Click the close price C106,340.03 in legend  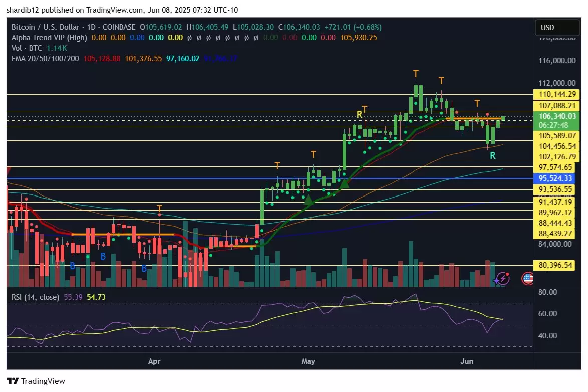click(x=299, y=27)
